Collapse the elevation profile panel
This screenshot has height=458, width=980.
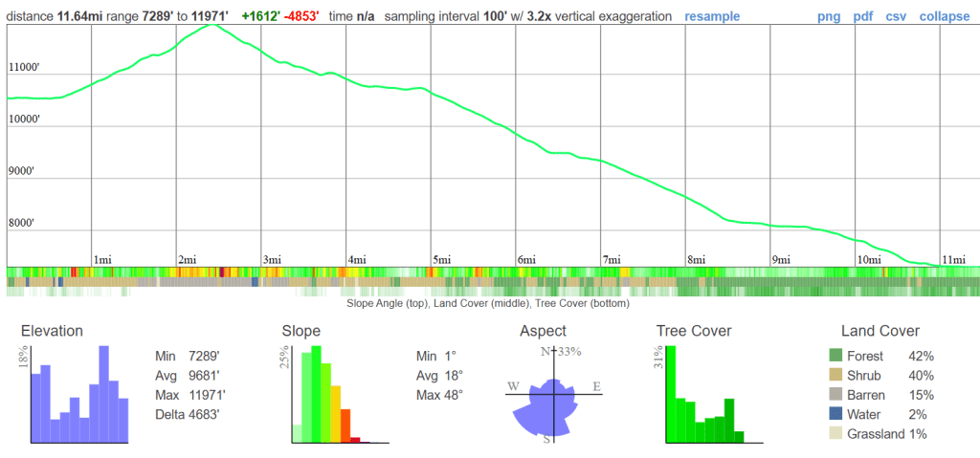pos(945,16)
